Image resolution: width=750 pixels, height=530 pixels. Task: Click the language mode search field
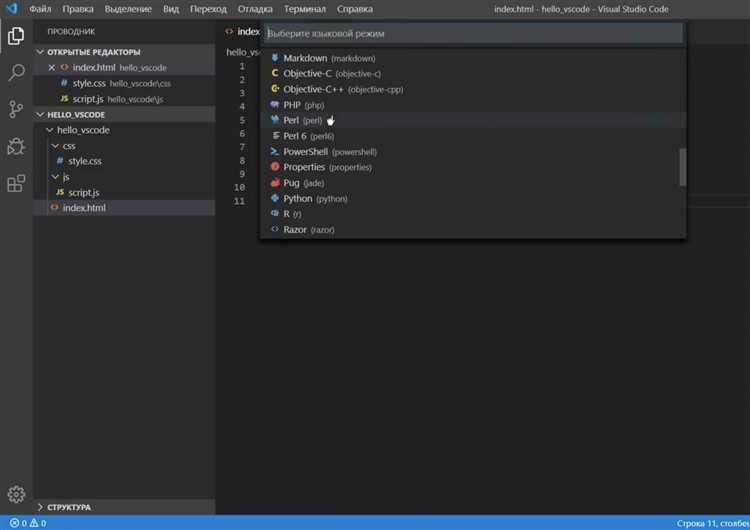(473, 33)
